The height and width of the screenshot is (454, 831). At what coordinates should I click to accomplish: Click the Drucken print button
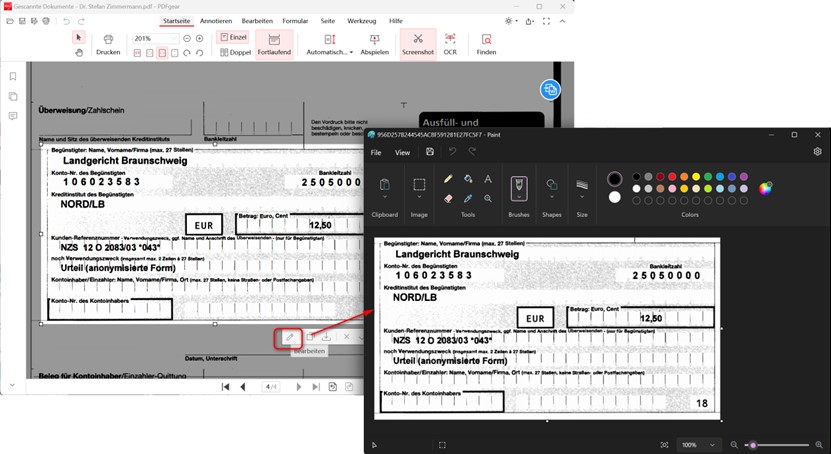coord(108,44)
